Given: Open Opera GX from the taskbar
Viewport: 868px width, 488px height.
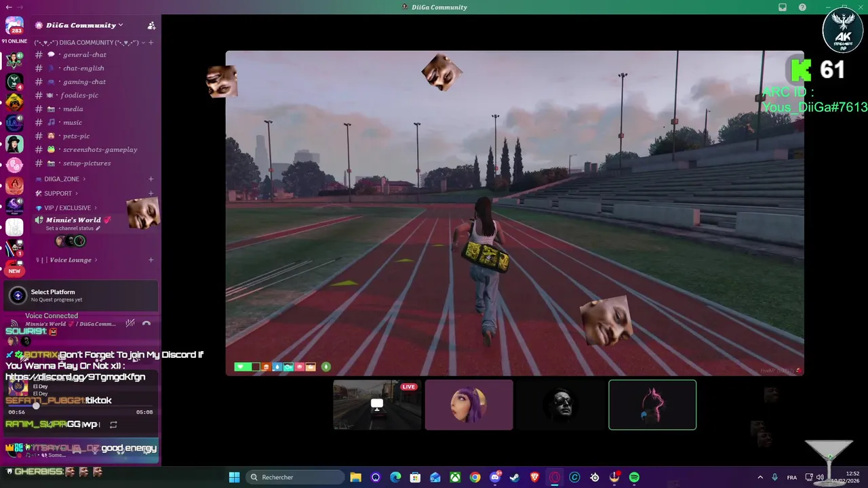Looking at the screenshot, I should point(555,477).
